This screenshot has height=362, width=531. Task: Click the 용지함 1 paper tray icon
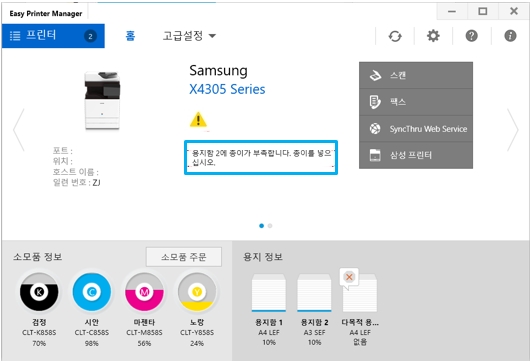coord(269,293)
